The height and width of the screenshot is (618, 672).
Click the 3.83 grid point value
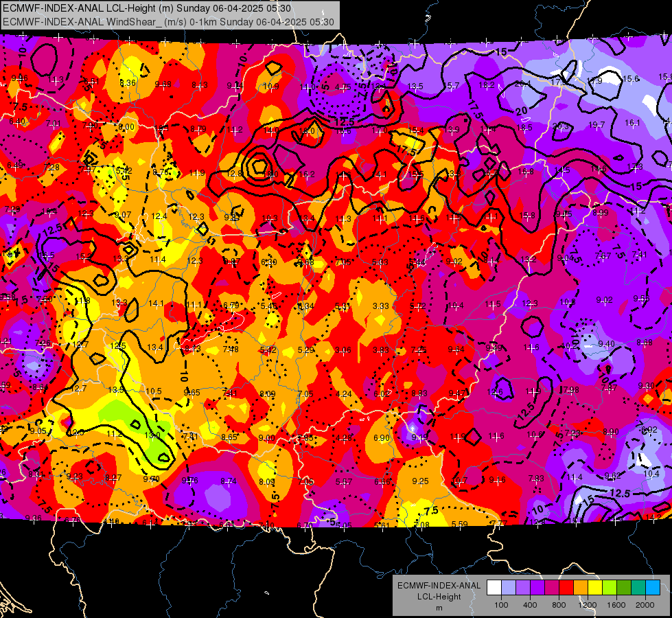coord(380,350)
